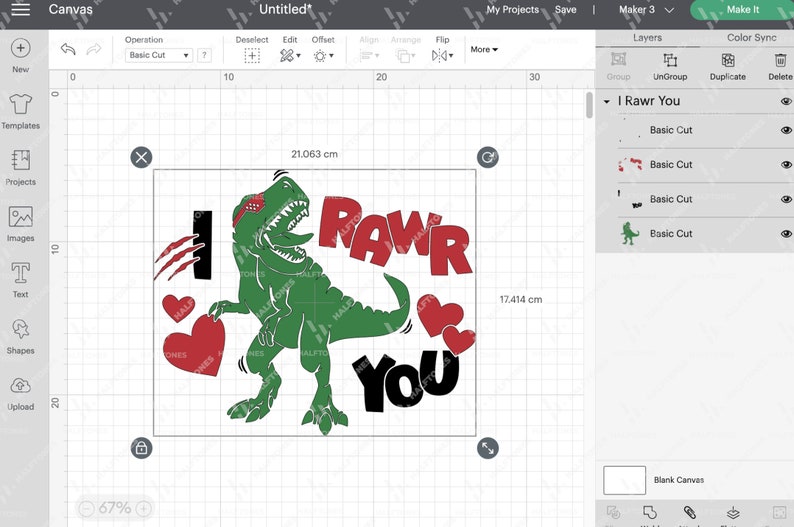The width and height of the screenshot is (794, 527).
Task: Hide the black text Basic Cut layer
Action: [x=786, y=199]
